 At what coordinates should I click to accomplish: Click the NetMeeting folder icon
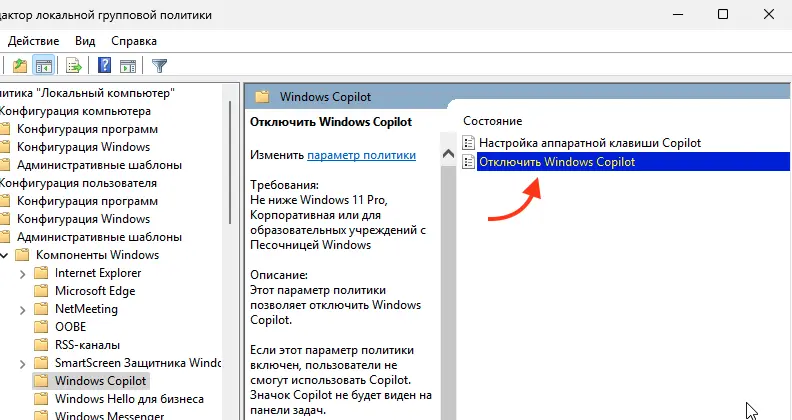(x=41, y=309)
